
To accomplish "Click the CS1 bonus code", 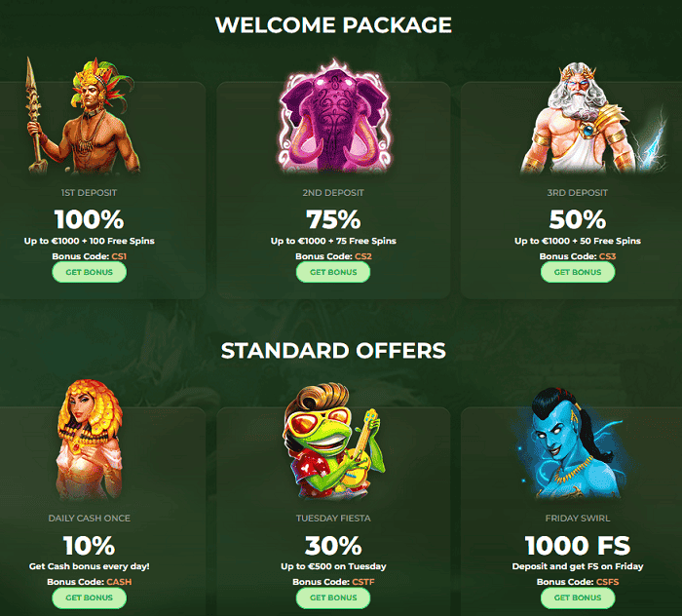I will pos(119,256).
